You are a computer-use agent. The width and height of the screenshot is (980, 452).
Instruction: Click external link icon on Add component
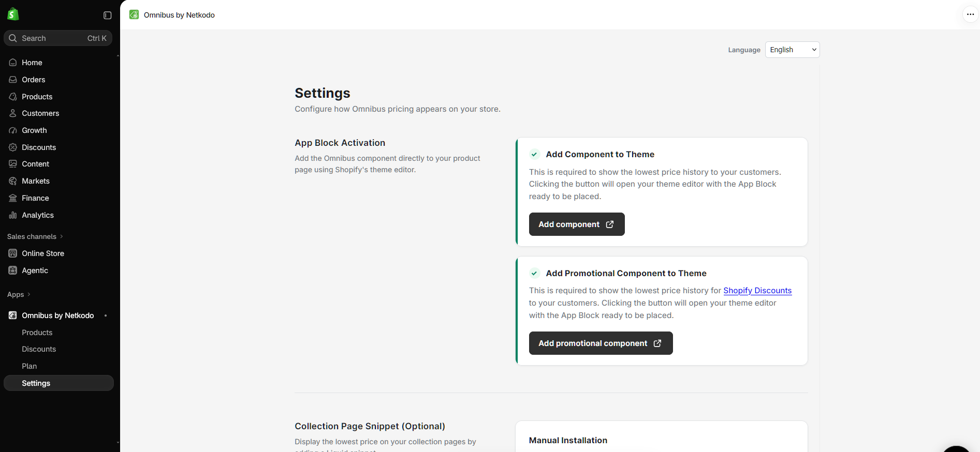[610, 224]
